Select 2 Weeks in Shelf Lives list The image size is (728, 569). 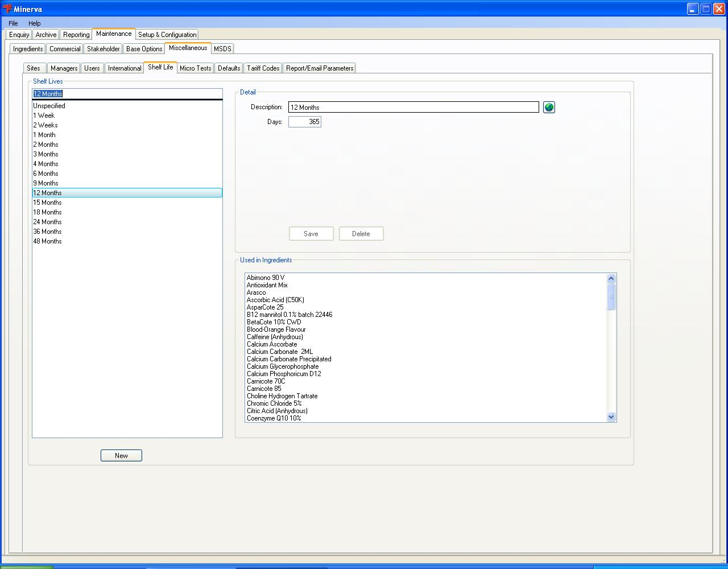[127, 125]
